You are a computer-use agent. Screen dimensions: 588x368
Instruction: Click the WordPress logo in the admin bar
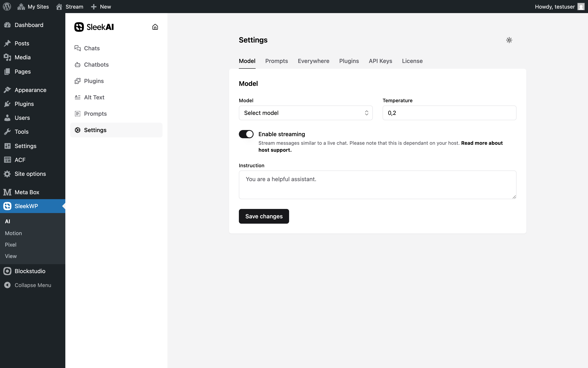pyautogui.click(x=7, y=7)
